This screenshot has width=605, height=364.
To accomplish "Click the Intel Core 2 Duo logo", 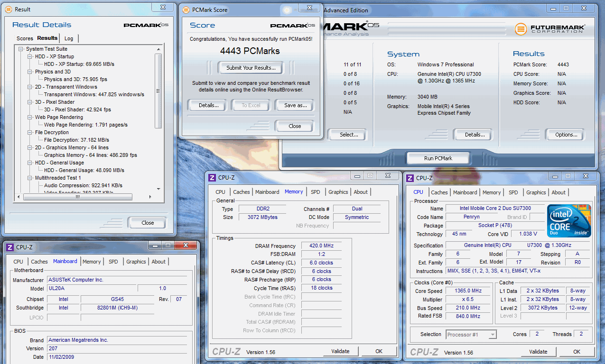I will (x=569, y=221).
